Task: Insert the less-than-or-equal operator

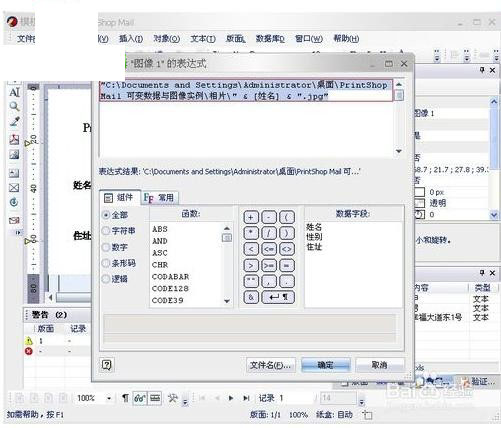Action: click(x=269, y=249)
